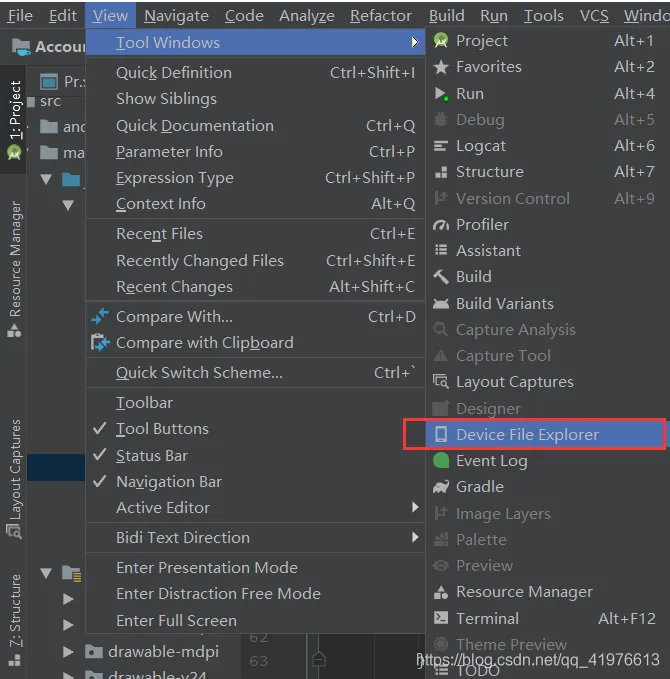
Task: Select Compare with Clipboard
Action: pyautogui.click(x=204, y=343)
